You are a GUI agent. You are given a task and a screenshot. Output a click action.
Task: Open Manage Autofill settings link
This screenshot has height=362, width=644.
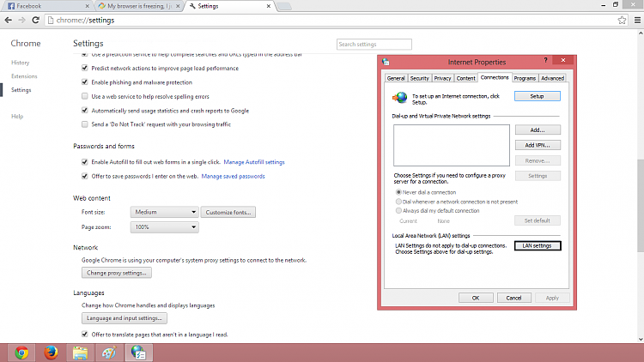tap(254, 162)
